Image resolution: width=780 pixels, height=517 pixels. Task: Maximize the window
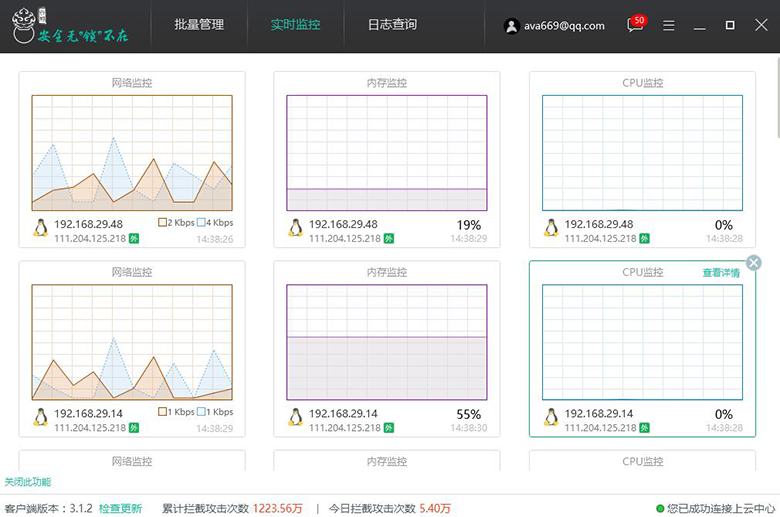click(x=730, y=25)
